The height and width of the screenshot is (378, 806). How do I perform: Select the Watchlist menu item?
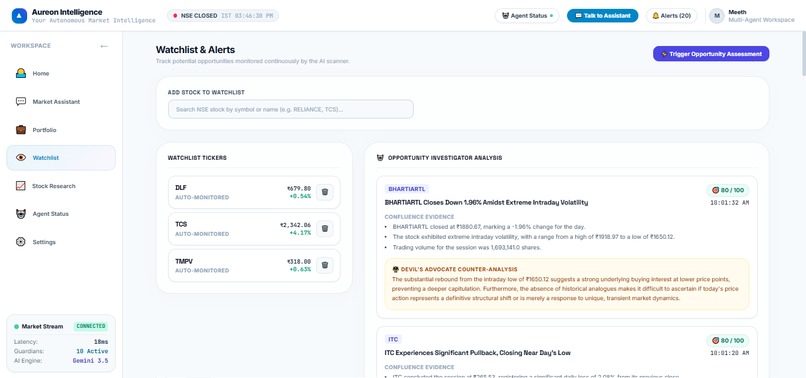click(x=61, y=158)
